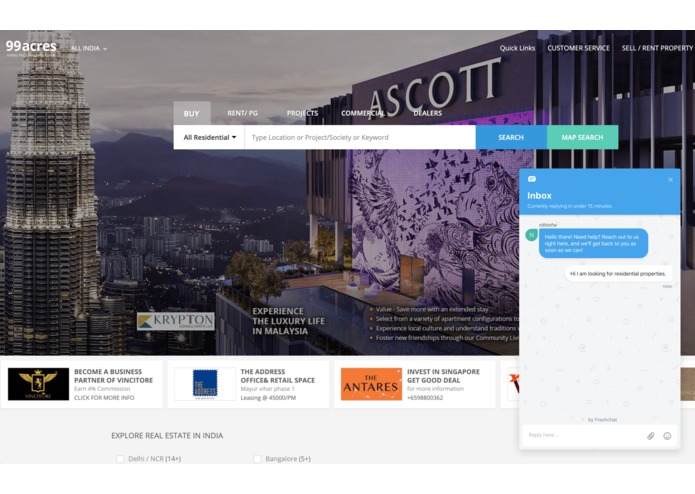
Task: Switch to RENT/ PG tab
Action: coord(242,113)
